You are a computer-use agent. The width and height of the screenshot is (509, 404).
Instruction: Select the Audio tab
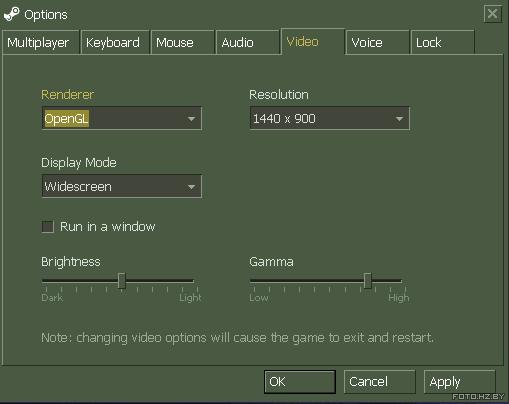(247, 42)
